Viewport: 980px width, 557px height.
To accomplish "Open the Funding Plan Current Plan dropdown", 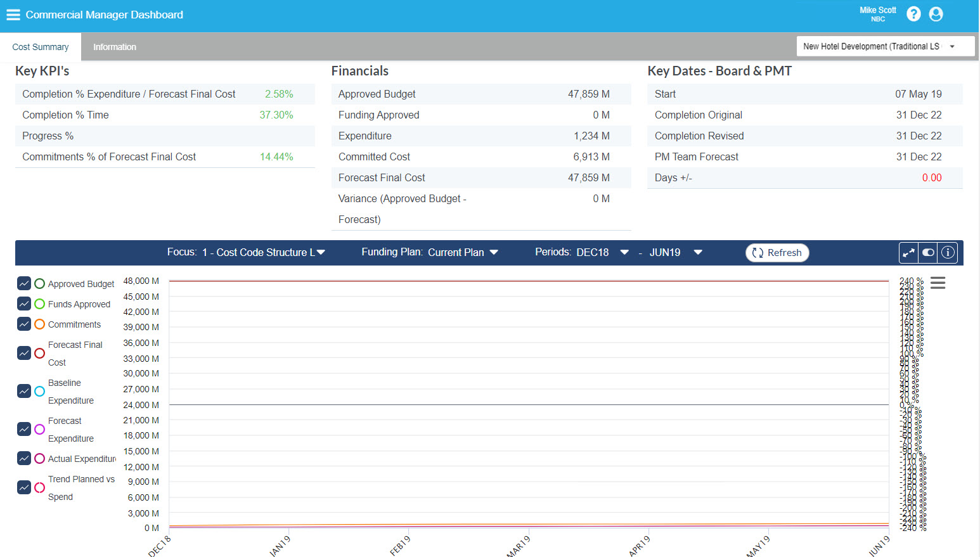I will (x=494, y=252).
